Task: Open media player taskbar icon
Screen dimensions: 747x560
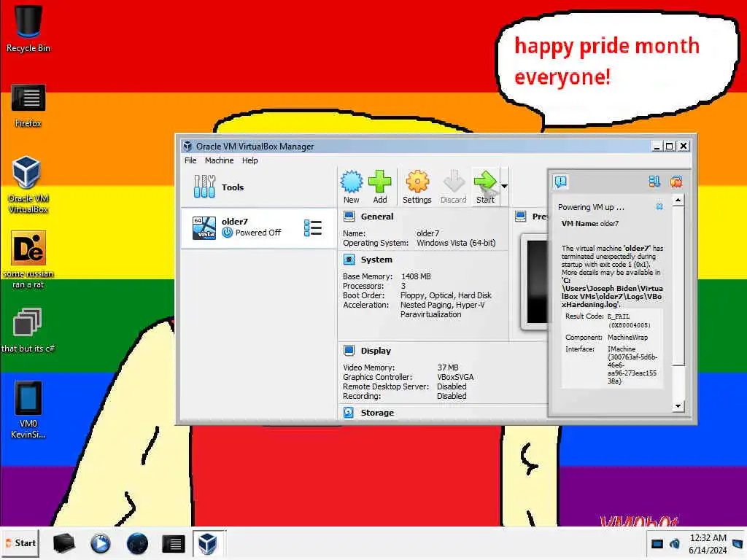Action: [100, 543]
